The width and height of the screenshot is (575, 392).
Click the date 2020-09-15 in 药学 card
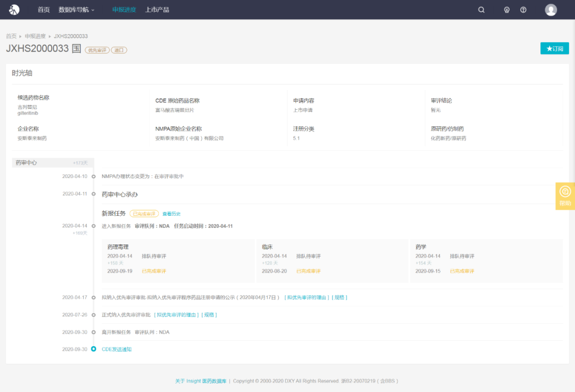point(428,271)
